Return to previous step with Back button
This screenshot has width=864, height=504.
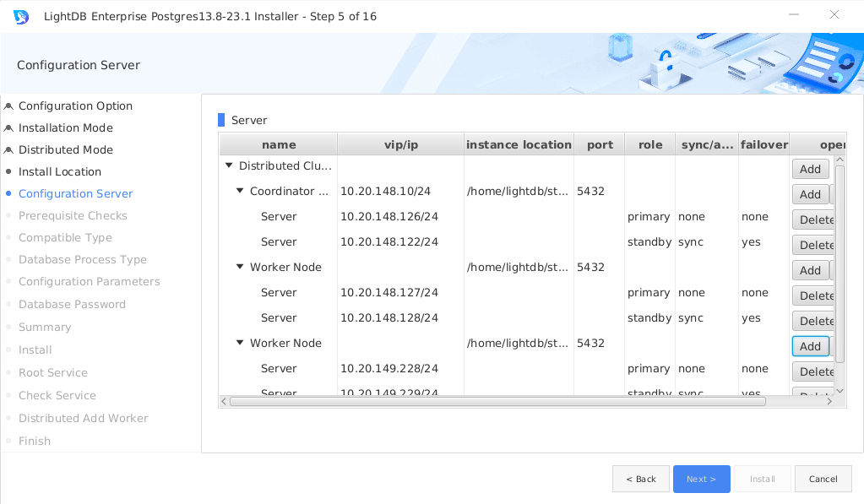point(641,480)
